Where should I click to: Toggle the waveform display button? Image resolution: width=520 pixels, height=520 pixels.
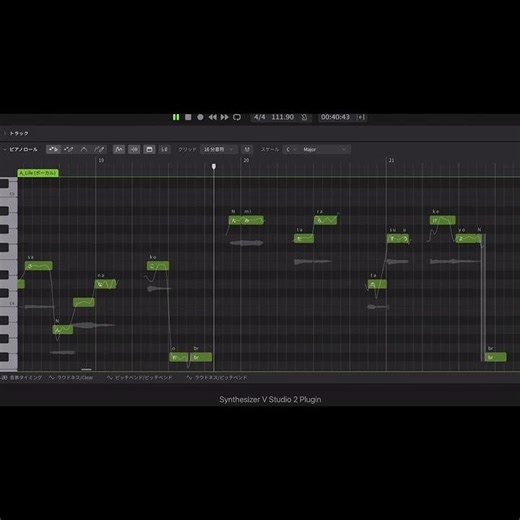point(134,149)
